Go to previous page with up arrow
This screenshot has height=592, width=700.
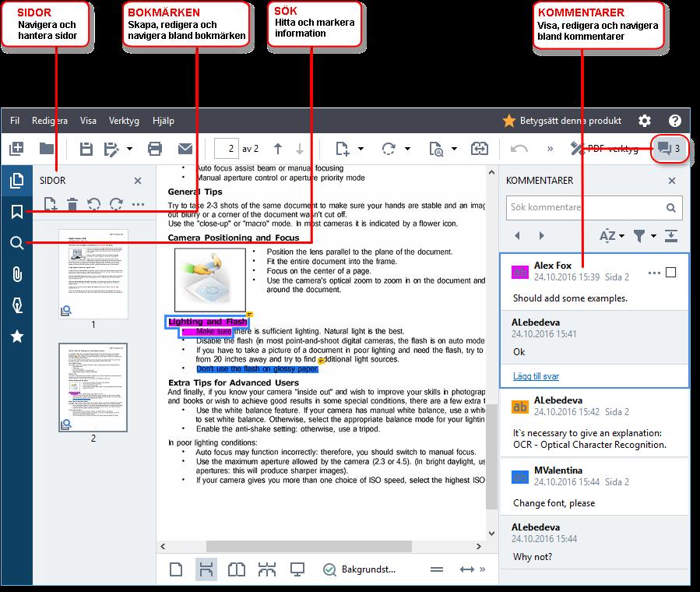tap(278, 149)
